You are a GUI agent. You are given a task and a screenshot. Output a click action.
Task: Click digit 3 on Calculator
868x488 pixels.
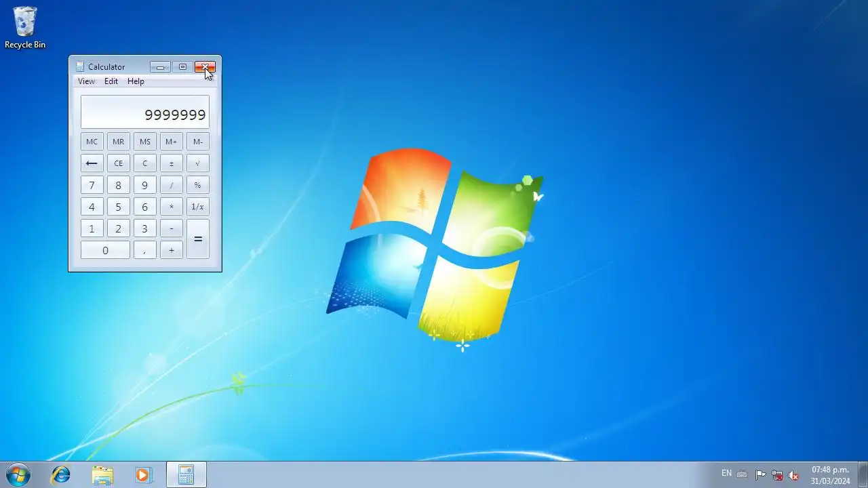click(x=144, y=228)
